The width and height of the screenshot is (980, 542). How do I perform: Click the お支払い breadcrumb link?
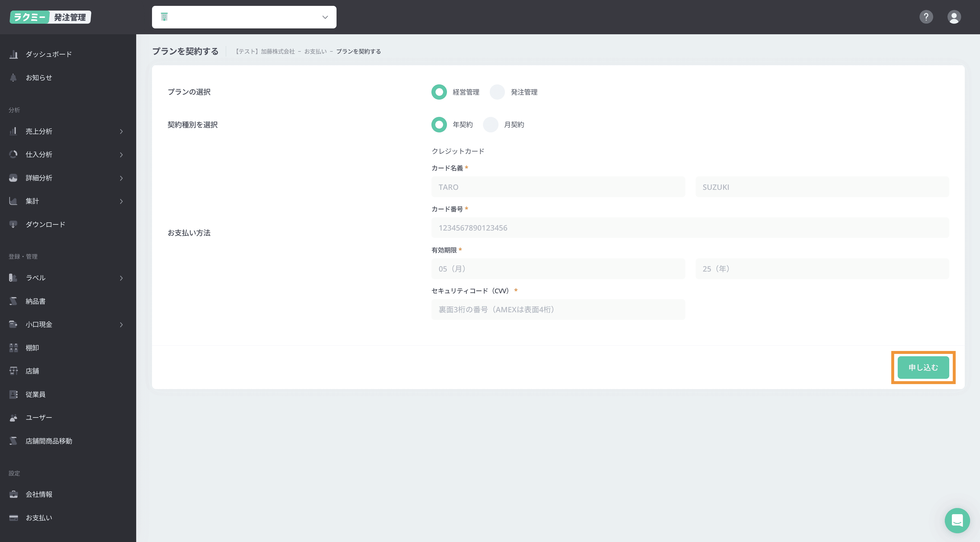[x=315, y=51]
